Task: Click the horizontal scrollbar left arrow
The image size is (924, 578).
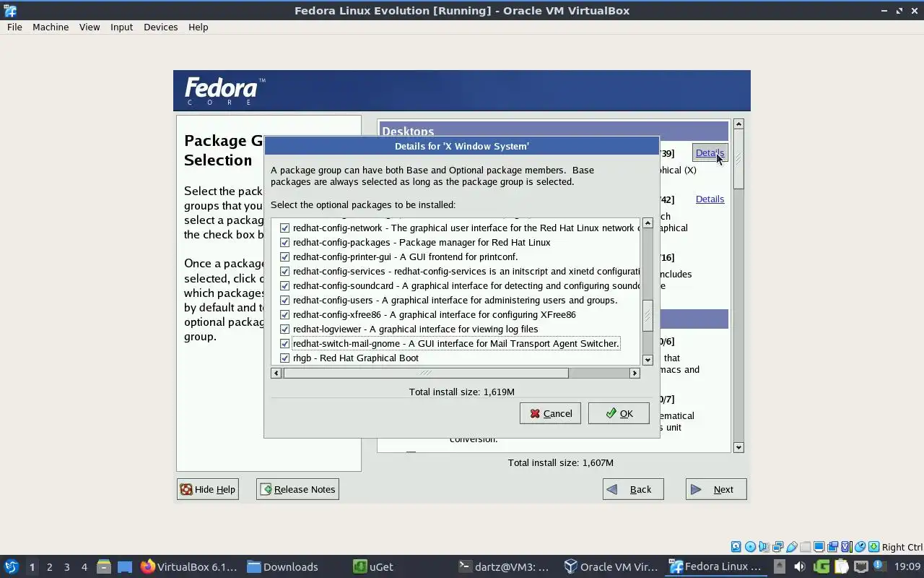Action: [276, 373]
